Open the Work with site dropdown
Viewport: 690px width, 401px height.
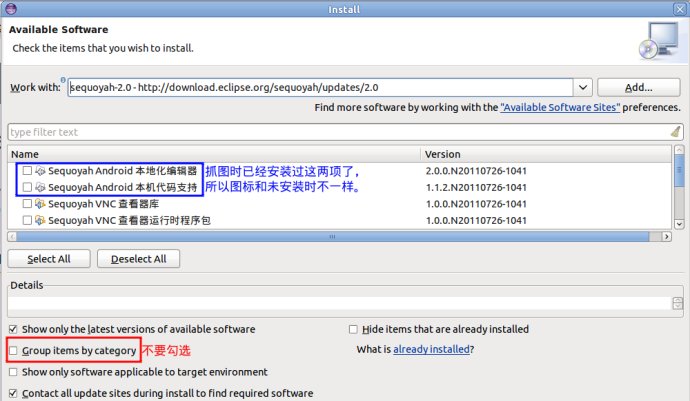[583, 87]
